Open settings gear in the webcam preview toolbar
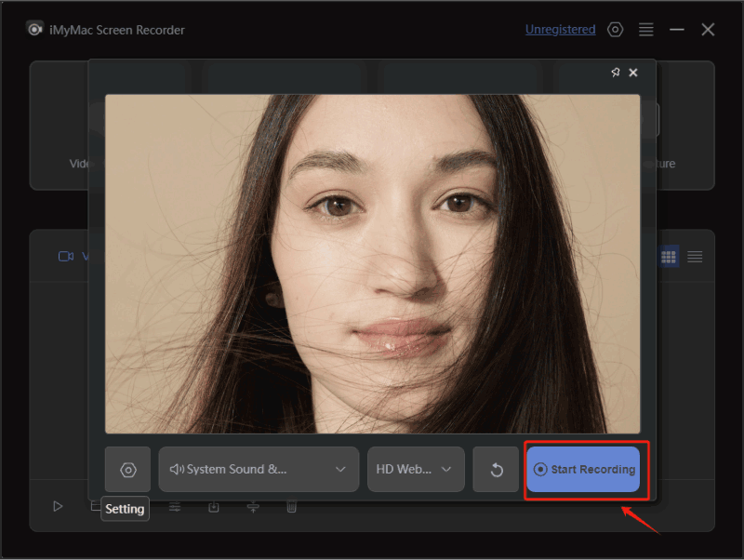744x560 pixels. [127, 470]
